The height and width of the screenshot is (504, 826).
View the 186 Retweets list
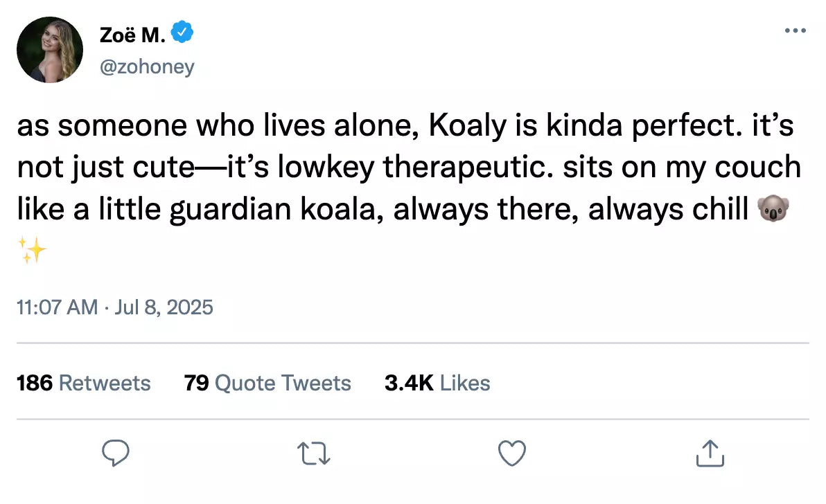point(83,383)
